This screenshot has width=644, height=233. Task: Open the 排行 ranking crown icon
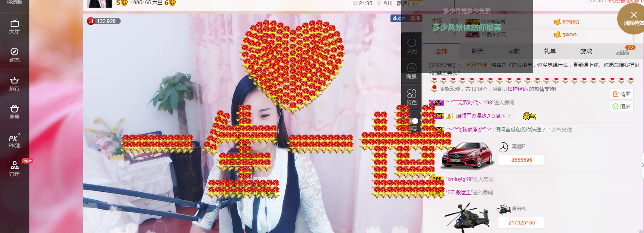coord(14,83)
